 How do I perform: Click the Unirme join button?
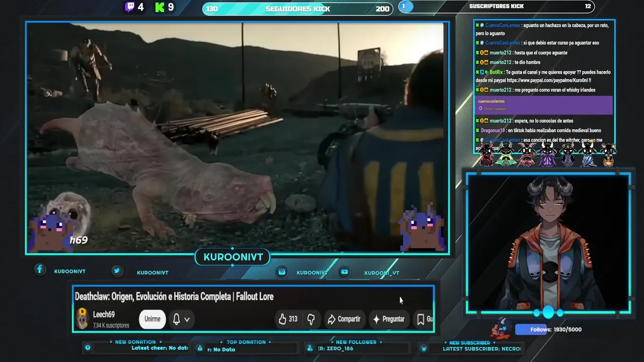click(152, 319)
